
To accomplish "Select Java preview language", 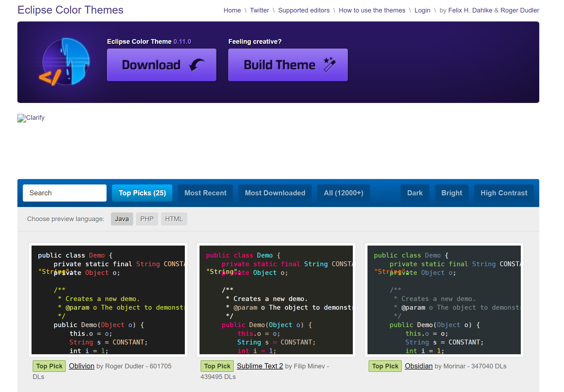I will 122,219.
